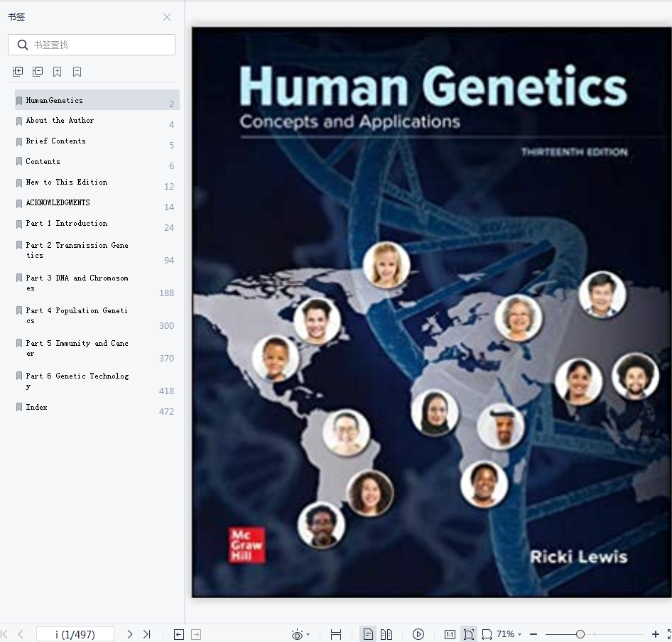The height and width of the screenshot is (642, 672).
Task: Open Part 6 Genetic Technology bookmark
Action: 97,381
